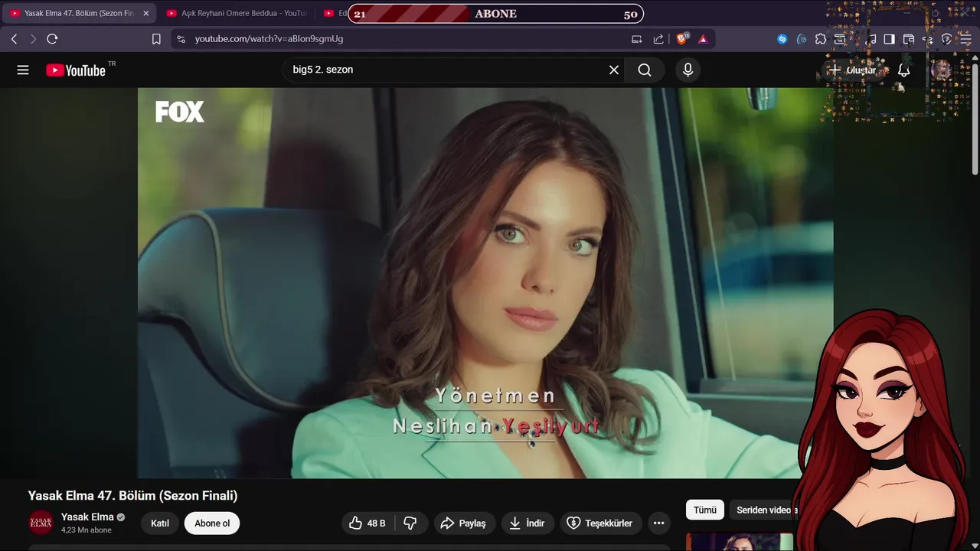Like the video (48 B)

[x=367, y=523]
